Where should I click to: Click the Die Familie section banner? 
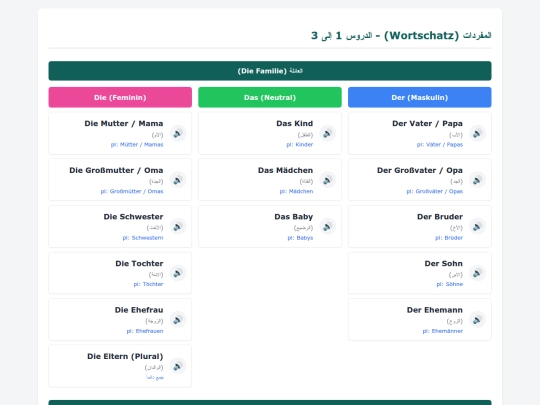[270, 71]
